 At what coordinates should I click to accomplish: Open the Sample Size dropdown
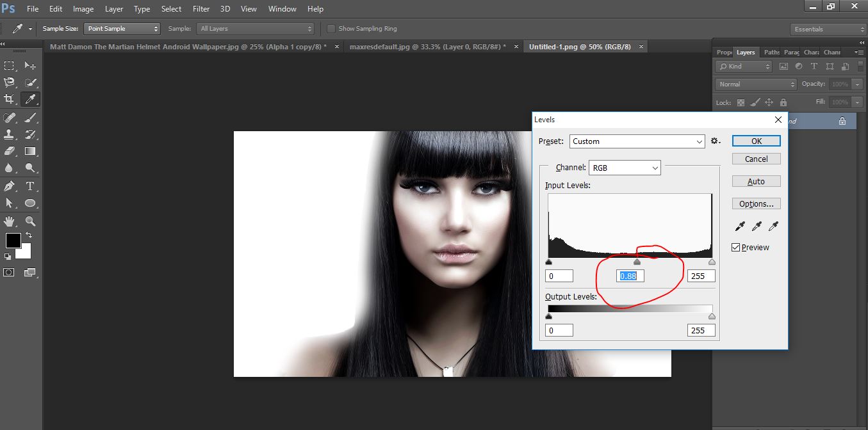122,29
